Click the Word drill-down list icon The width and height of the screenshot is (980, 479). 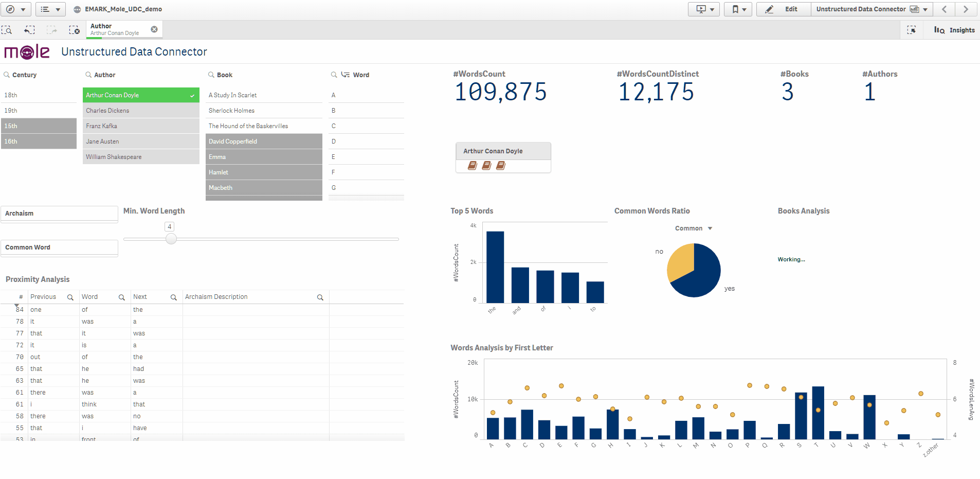(x=346, y=75)
